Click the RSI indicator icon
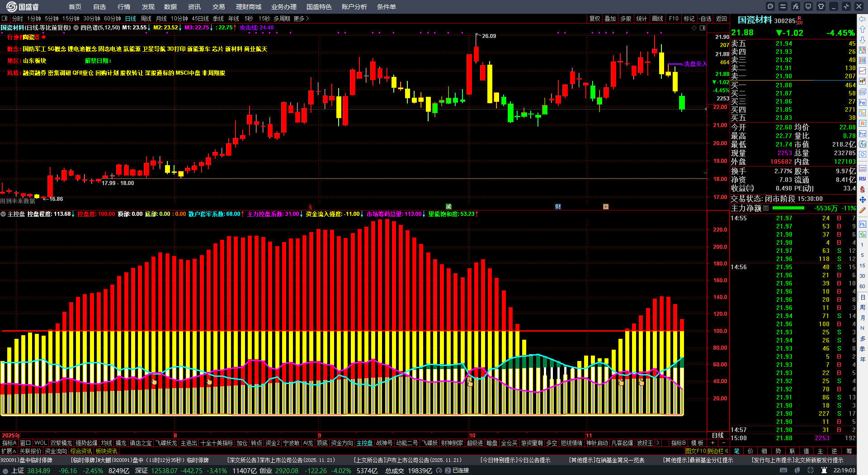868x475 pixels. point(863,179)
